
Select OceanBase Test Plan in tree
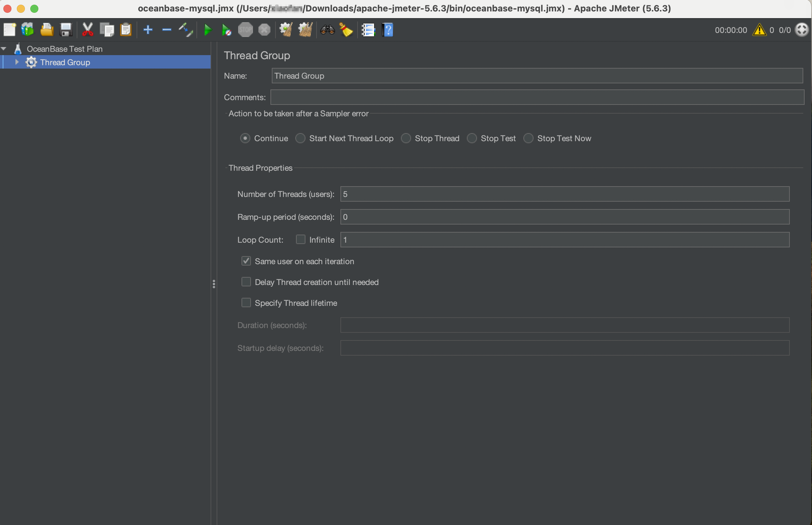click(x=64, y=49)
